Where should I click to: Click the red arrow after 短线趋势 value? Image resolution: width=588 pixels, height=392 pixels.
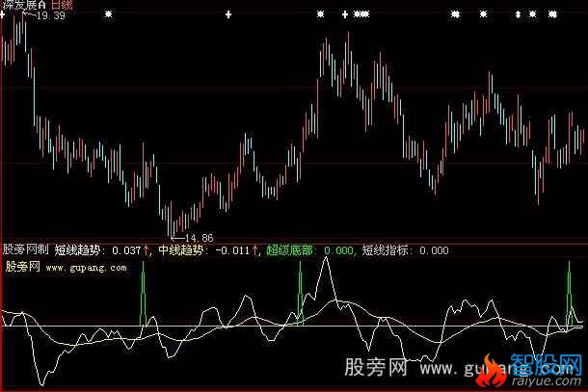(146, 250)
